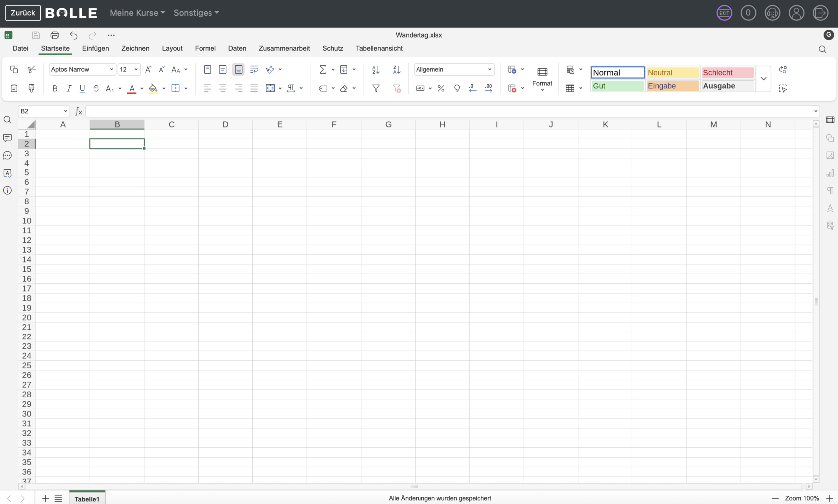Toggle Align bottom vertical alignment
Viewport: 838px width, 504px height.
(238, 70)
